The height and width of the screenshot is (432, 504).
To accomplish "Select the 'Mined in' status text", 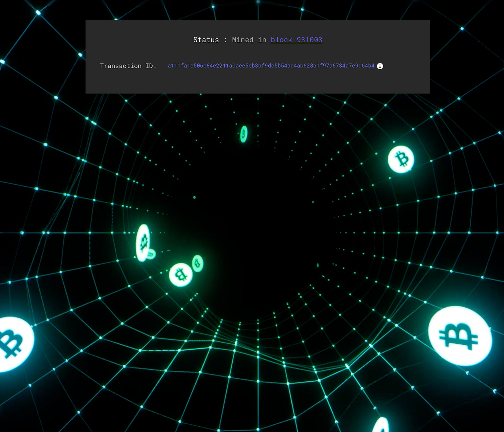I will coord(249,40).
